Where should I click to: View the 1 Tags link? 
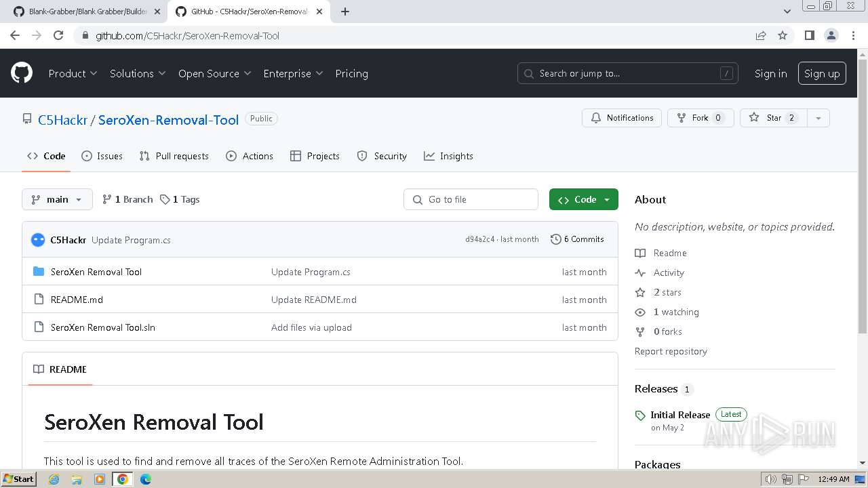pyautogui.click(x=180, y=199)
